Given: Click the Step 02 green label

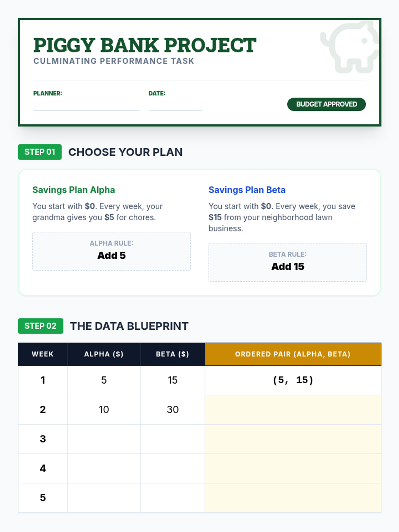Looking at the screenshot, I should 40,326.
